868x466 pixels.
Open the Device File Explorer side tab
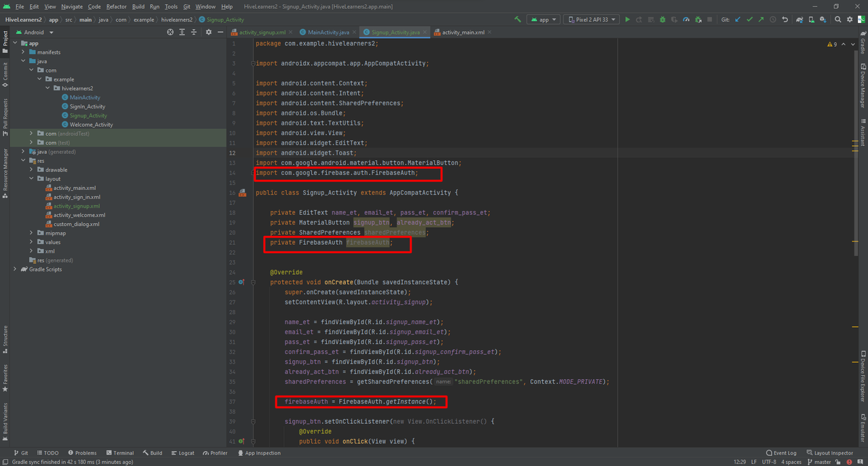click(863, 376)
